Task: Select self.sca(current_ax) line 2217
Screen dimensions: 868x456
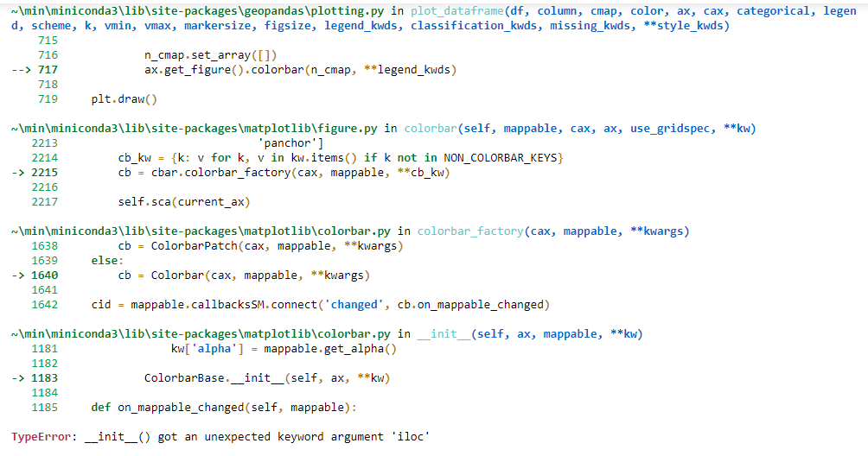Action: (184, 202)
